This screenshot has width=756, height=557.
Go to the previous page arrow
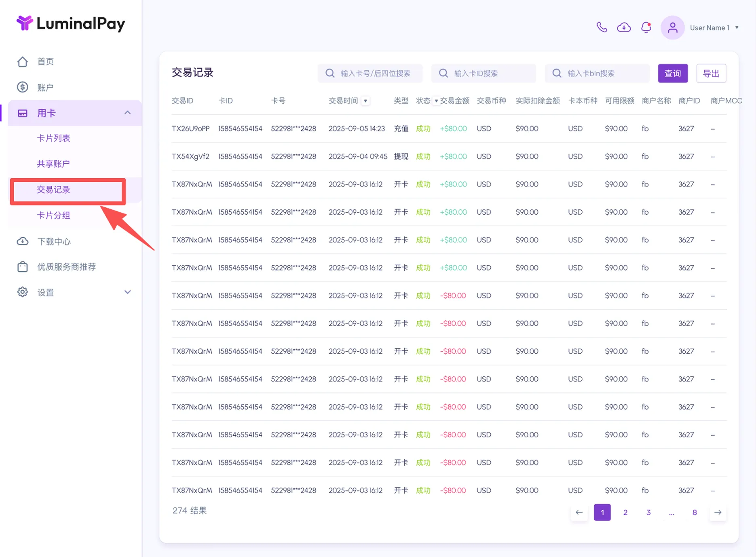pos(579,512)
